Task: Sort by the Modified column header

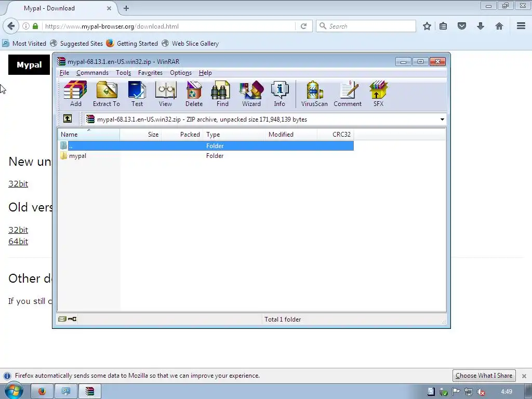Action: [x=291, y=135]
